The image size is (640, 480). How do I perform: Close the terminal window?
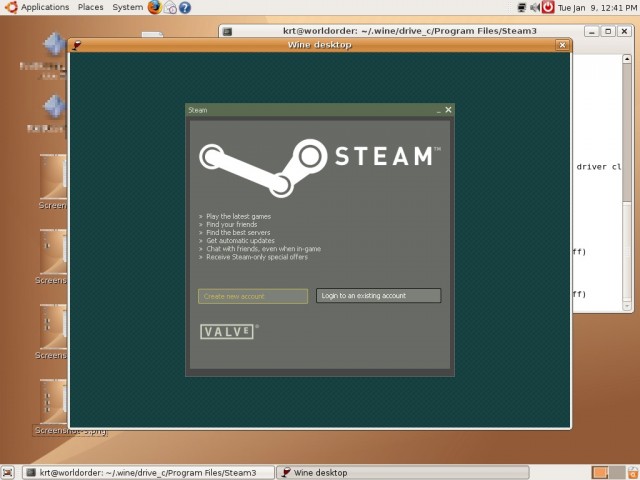click(624, 31)
